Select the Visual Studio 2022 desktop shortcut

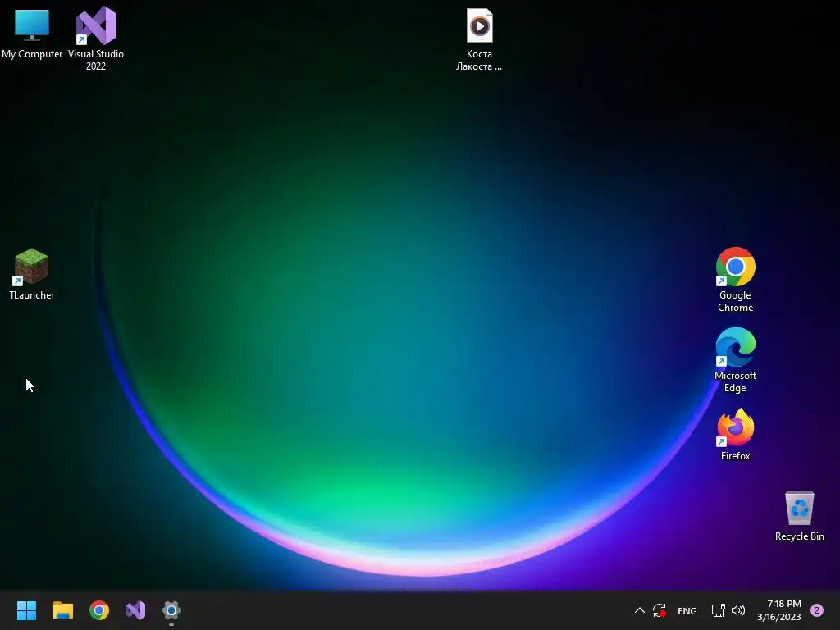coord(96,39)
